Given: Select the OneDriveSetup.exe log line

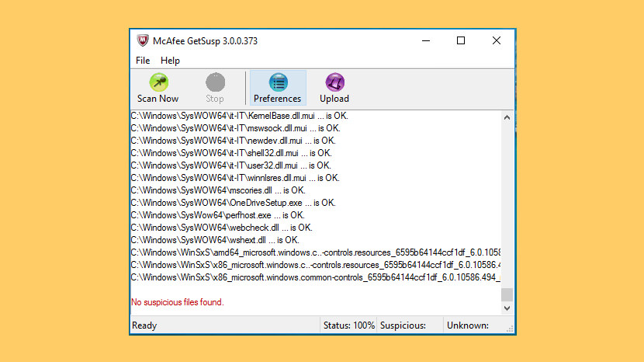Looking at the screenshot, I should point(233,203).
